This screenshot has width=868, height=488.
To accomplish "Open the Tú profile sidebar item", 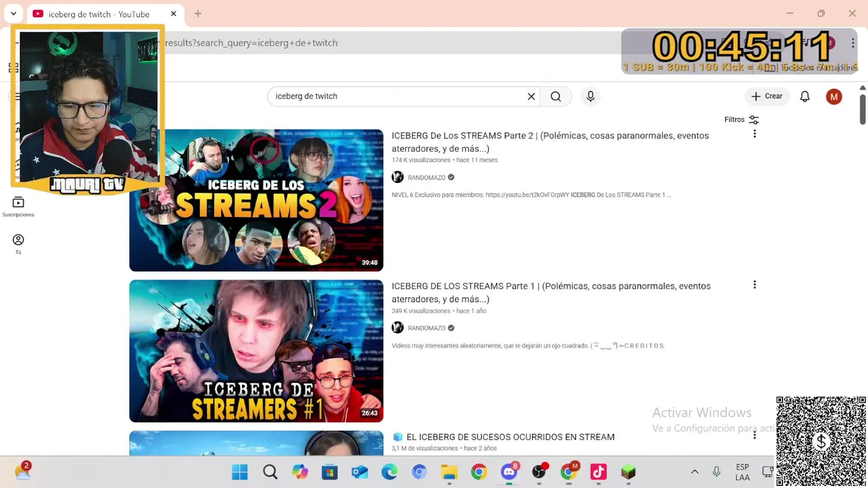I will click(18, 244).
